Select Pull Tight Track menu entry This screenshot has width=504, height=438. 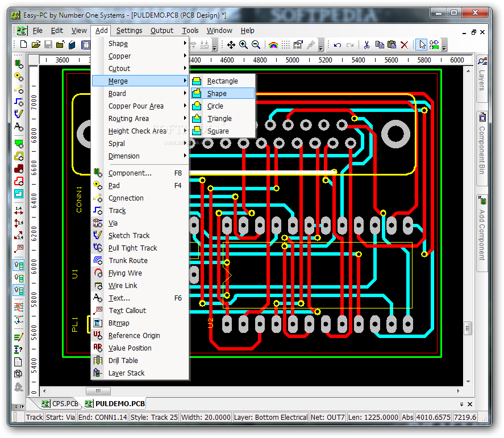click(x=140, y=248)
